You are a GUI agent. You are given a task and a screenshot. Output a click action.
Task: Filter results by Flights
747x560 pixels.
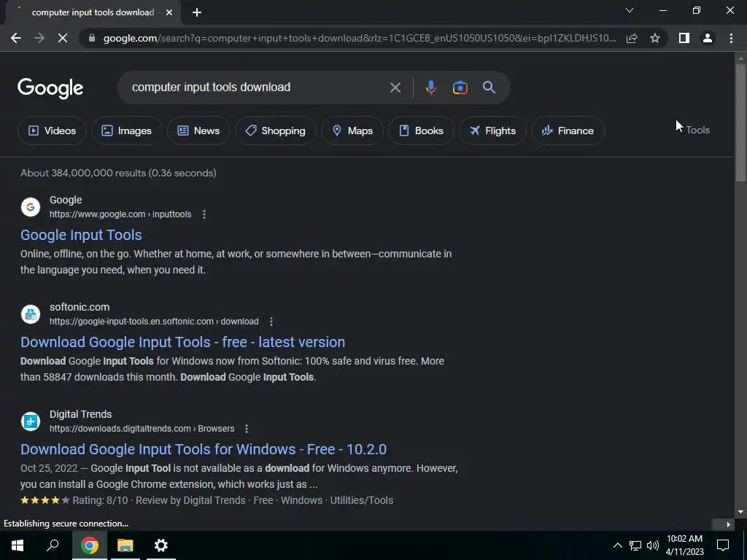[x=492, y=131]
